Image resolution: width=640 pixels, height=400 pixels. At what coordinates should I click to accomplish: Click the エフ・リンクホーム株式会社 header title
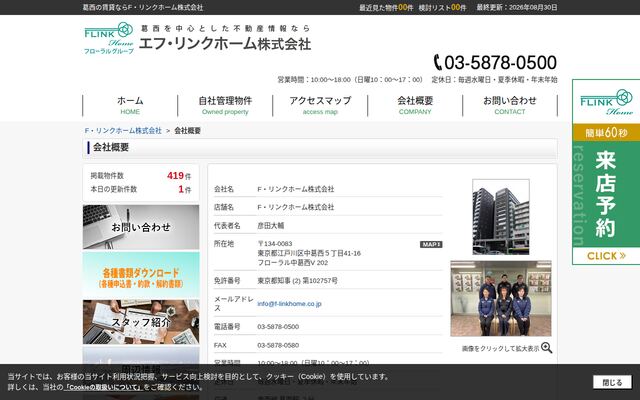coord(225,44)
